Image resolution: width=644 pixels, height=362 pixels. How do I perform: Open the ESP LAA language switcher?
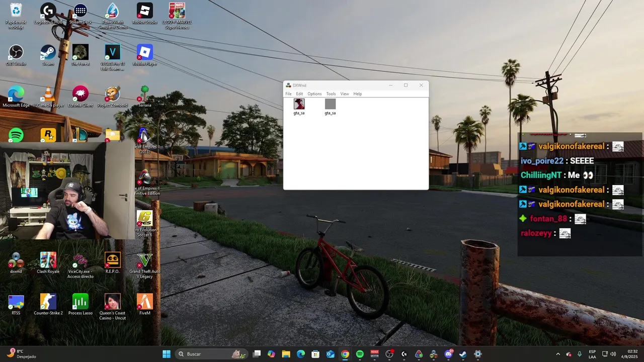[x=592, y=354]
